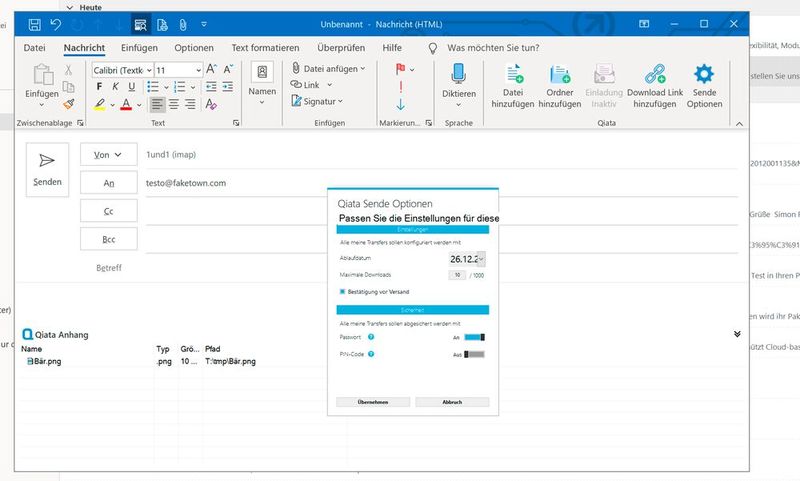800x481 pixels.
Task: Open Sende Optionen gear icon
Action: (704, 76)
